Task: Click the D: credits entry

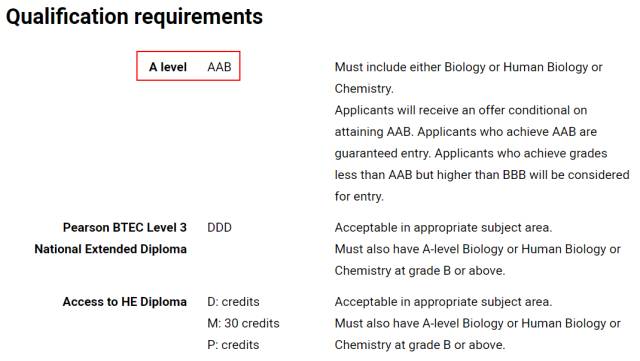Action: pos(233,302)
